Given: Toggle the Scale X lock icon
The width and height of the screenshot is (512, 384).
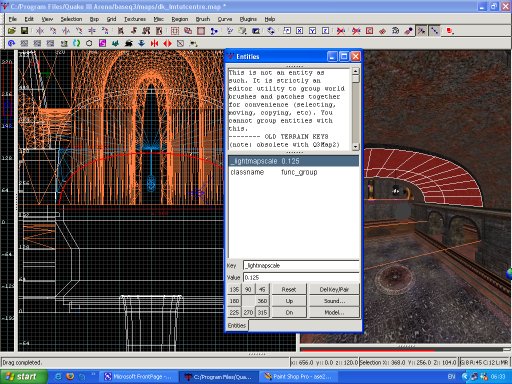Looking at the screenshot, I should click(x=300, y=31).
